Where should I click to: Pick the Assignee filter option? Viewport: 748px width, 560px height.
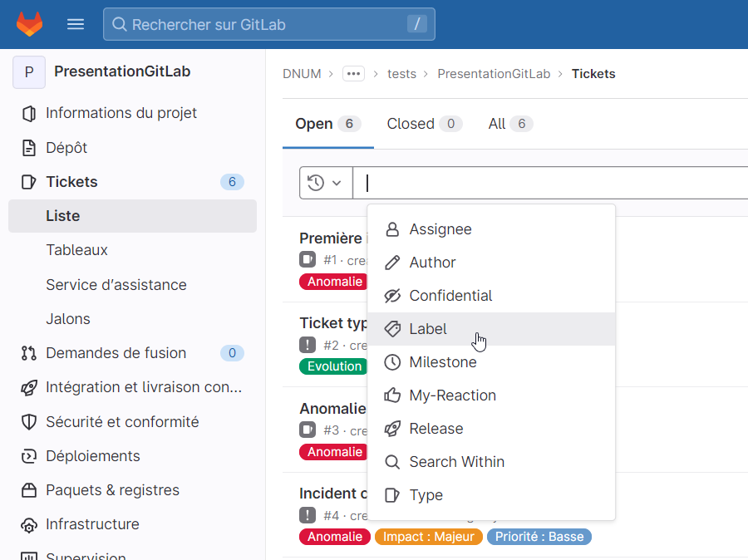(x=440, y=229)
